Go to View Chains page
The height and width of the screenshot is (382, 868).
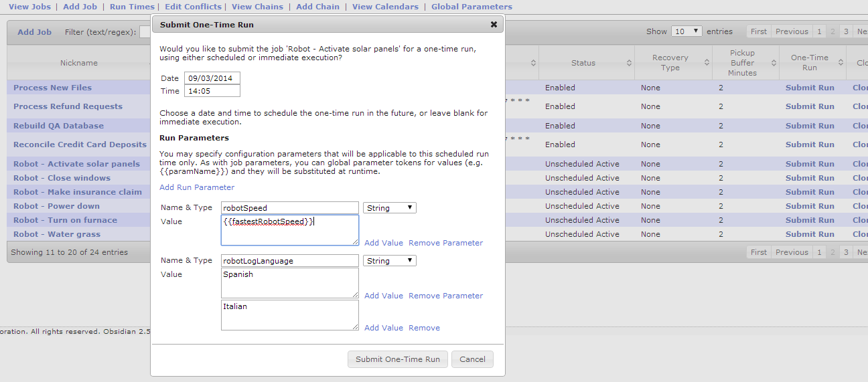257,7
